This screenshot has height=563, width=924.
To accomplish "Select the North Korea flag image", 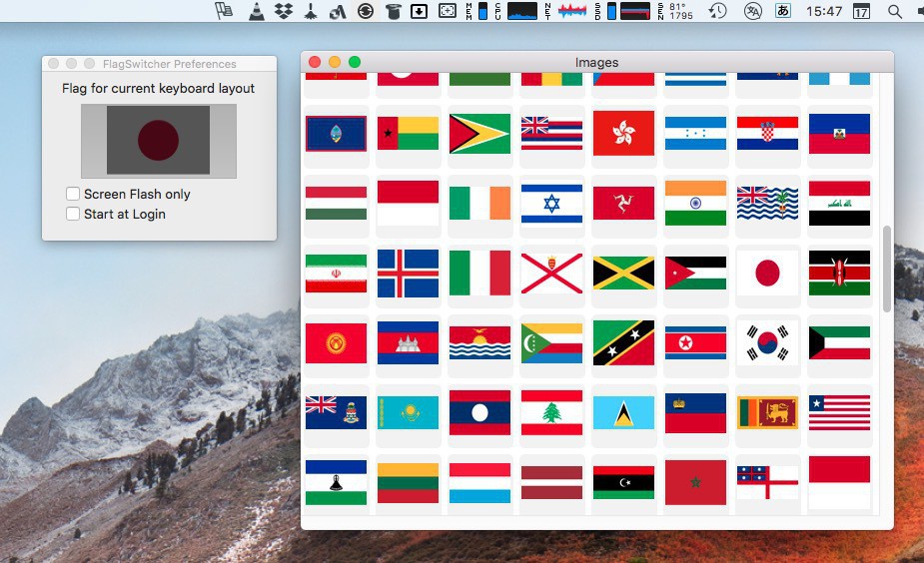I will pyautogui.click(x=695, y=342).
